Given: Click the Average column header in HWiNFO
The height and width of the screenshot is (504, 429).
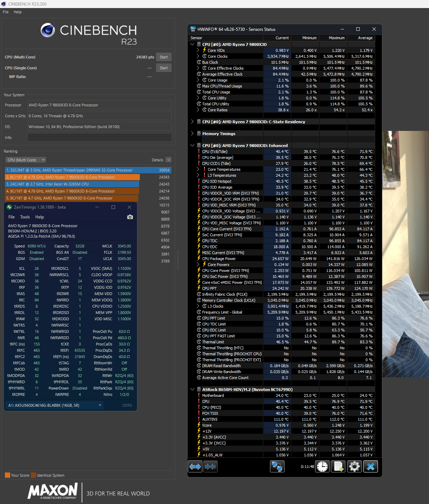Looking at the screenshot, I should pyautogui.click(x=360, y=38).
